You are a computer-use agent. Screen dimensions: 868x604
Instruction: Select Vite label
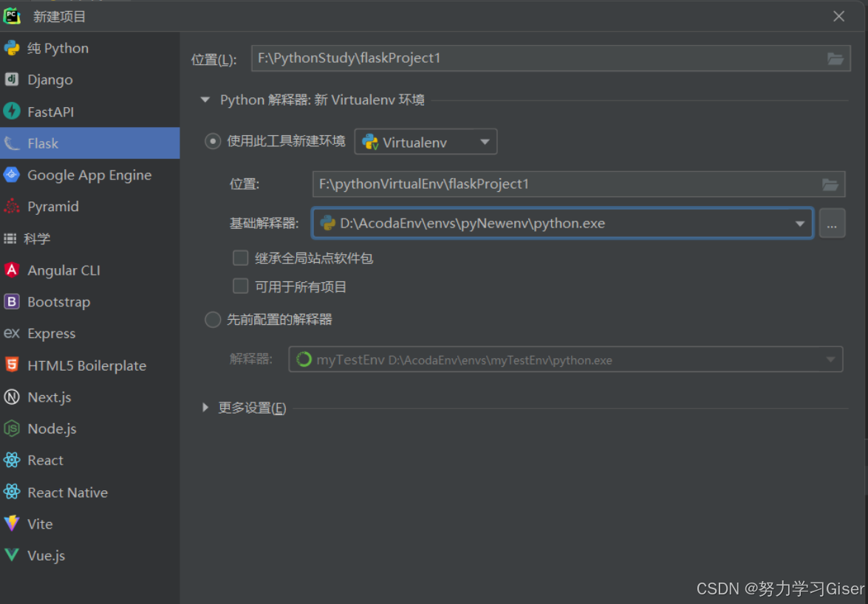point(41,524)
